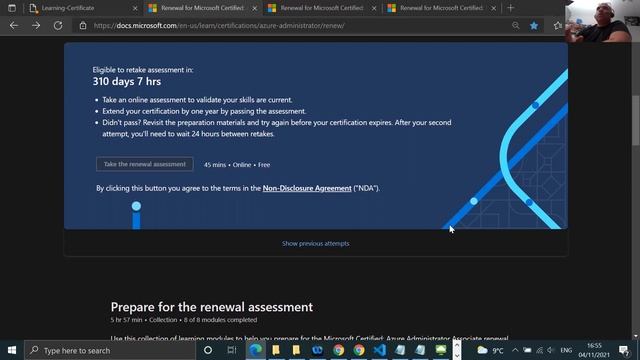
Task: Close the active Renewal tab
Action: pos(255,8)
